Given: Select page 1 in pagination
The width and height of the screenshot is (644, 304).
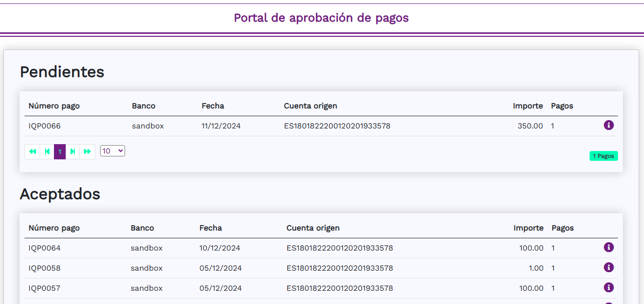Looking at the screenshot, I should pos(60,152).
